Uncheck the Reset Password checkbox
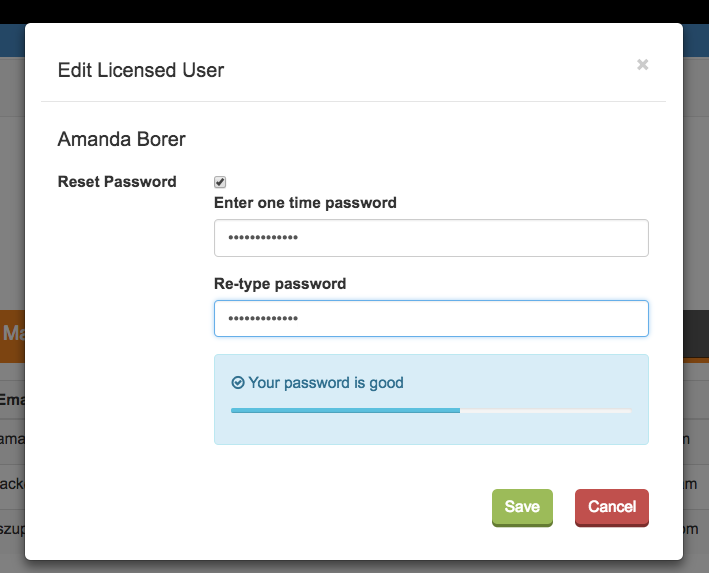 [x=220, y=182]
